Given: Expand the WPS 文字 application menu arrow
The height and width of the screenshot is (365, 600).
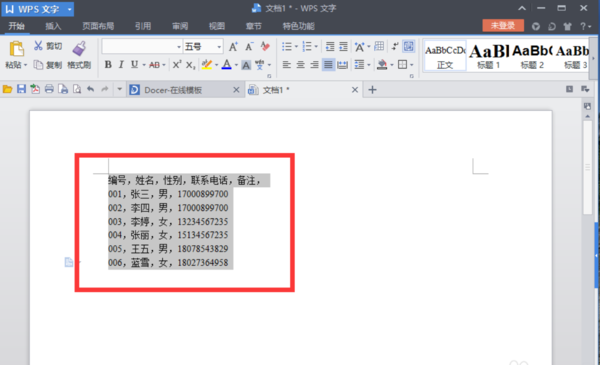Looking at the screenshot, I should click(x=69, y=9).
